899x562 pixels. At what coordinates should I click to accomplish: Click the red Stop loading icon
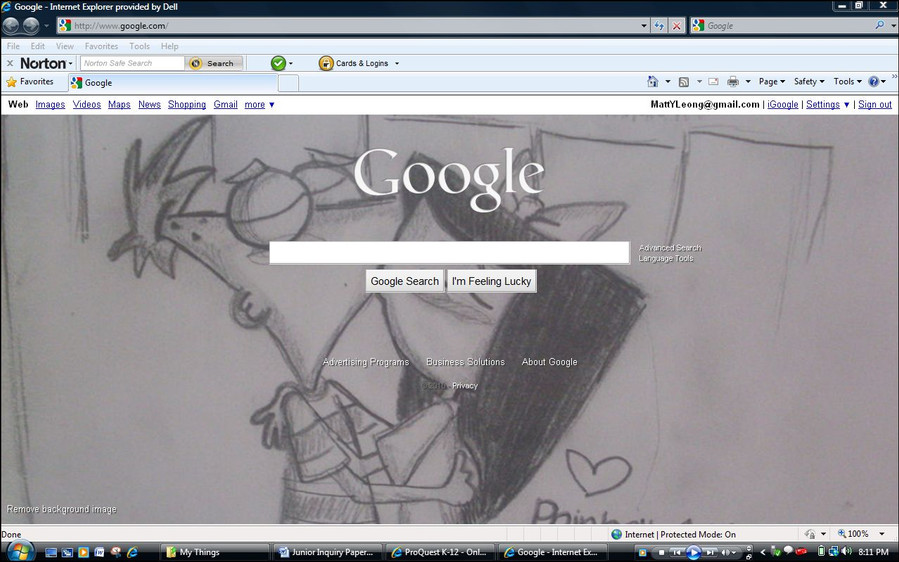[x=677, y=26]
